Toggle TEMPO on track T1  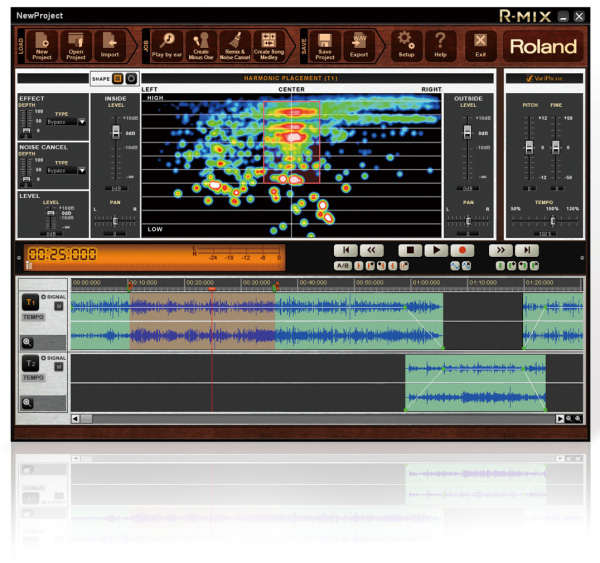tap(33, 317)
